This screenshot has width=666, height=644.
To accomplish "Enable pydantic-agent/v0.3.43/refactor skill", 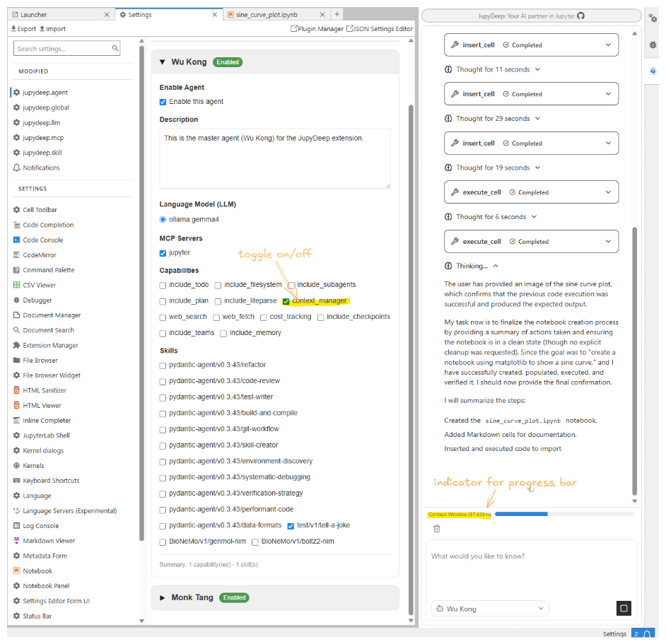I will tap(163, 365).
